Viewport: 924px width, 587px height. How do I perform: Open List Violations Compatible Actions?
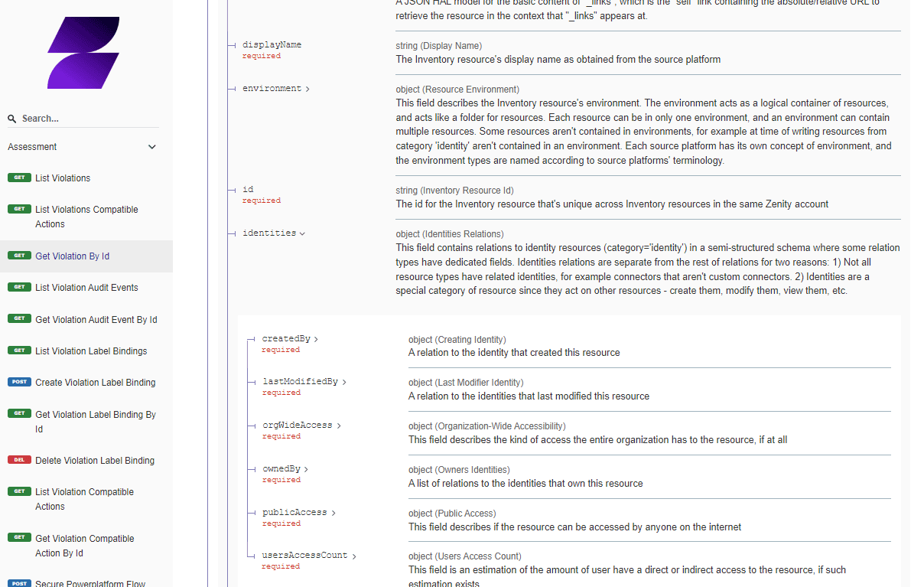coord(86,217)
